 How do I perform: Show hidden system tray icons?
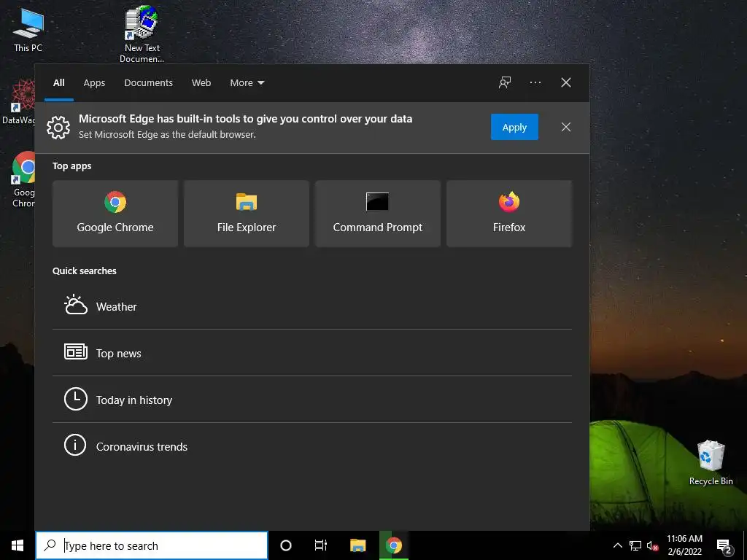[x=617, y=545]
